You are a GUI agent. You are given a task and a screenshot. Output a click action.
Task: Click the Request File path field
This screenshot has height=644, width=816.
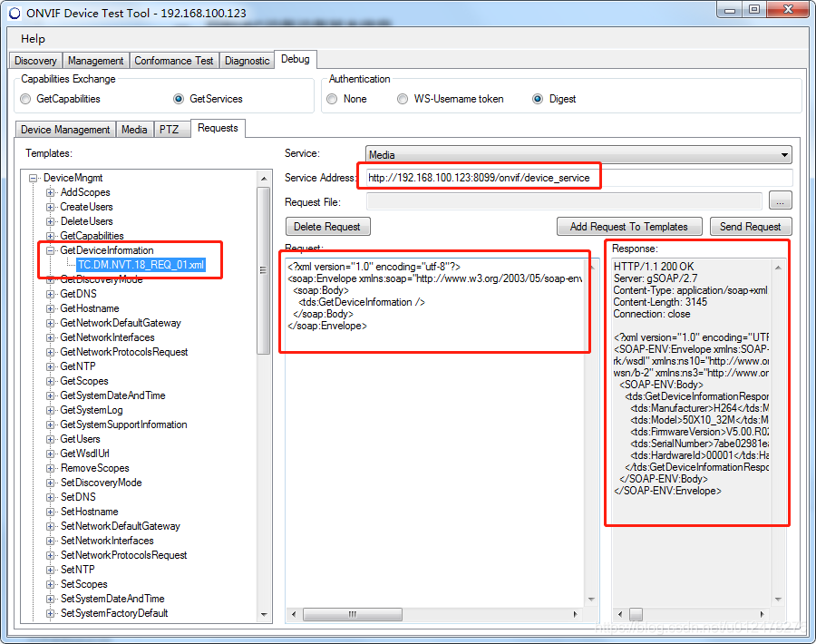[x=564, y=202]
